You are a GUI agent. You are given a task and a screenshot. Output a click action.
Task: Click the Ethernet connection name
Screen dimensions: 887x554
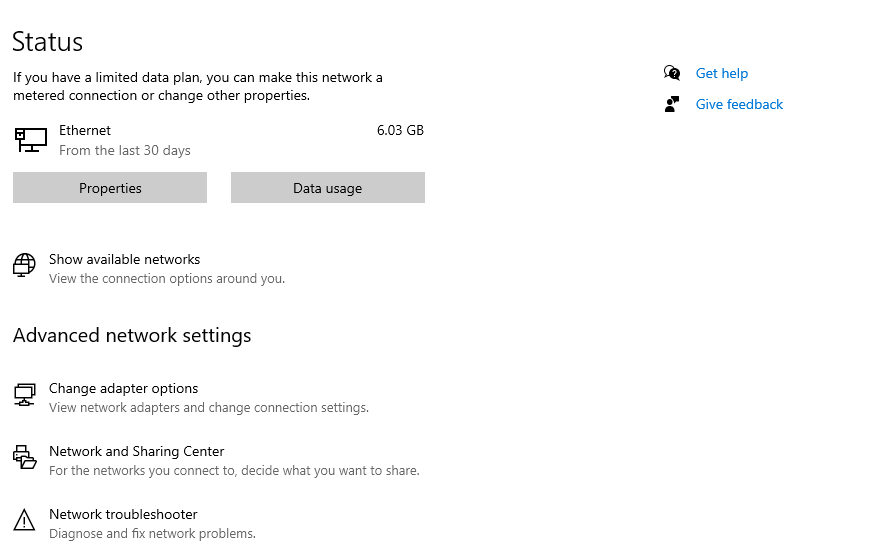[85, 130]
